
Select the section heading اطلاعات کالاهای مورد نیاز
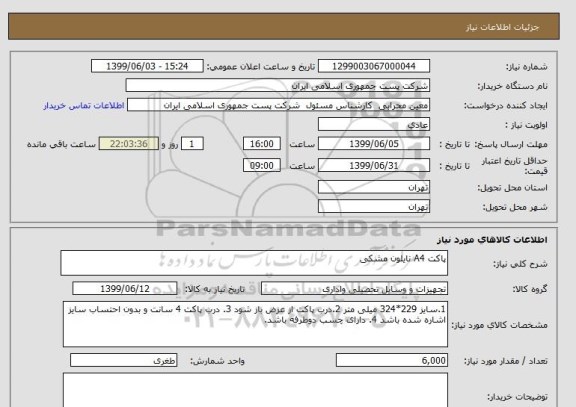492,240
